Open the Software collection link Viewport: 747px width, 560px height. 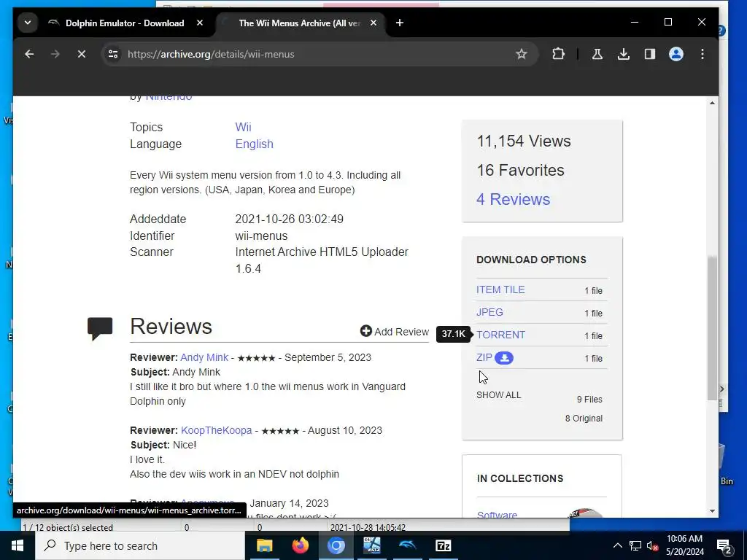point(497,514)
